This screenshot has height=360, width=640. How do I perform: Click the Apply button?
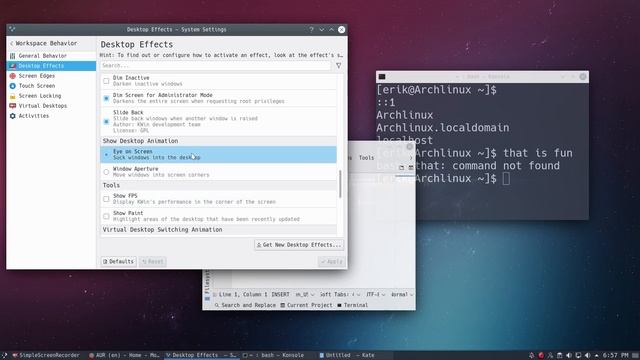331,262
